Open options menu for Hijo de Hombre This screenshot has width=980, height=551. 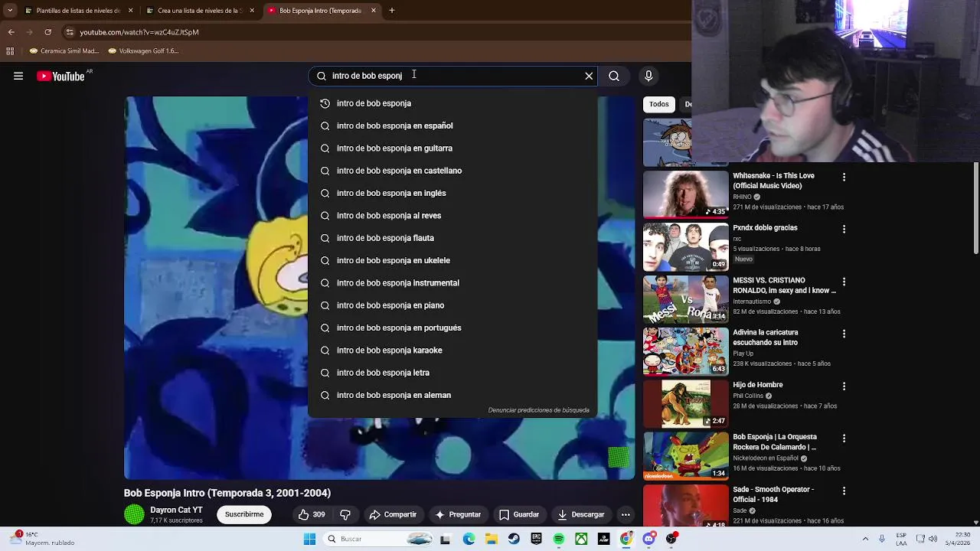click(x=844, y=386)
